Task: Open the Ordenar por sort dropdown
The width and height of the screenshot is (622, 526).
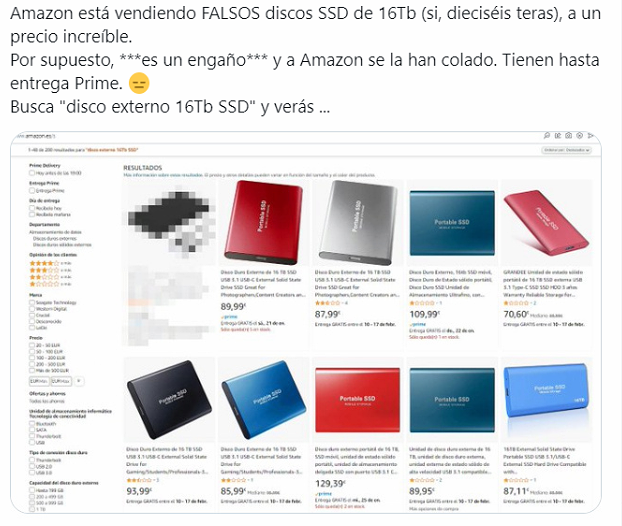Action: click(566, 150)
